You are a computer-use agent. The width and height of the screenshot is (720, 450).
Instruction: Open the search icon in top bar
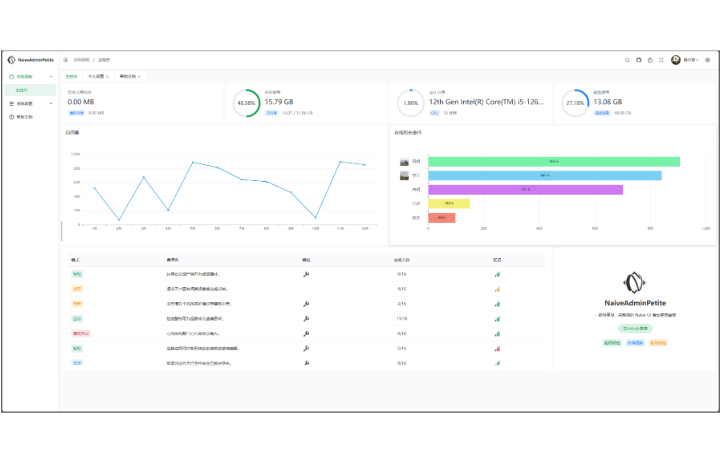pos(627,60)
